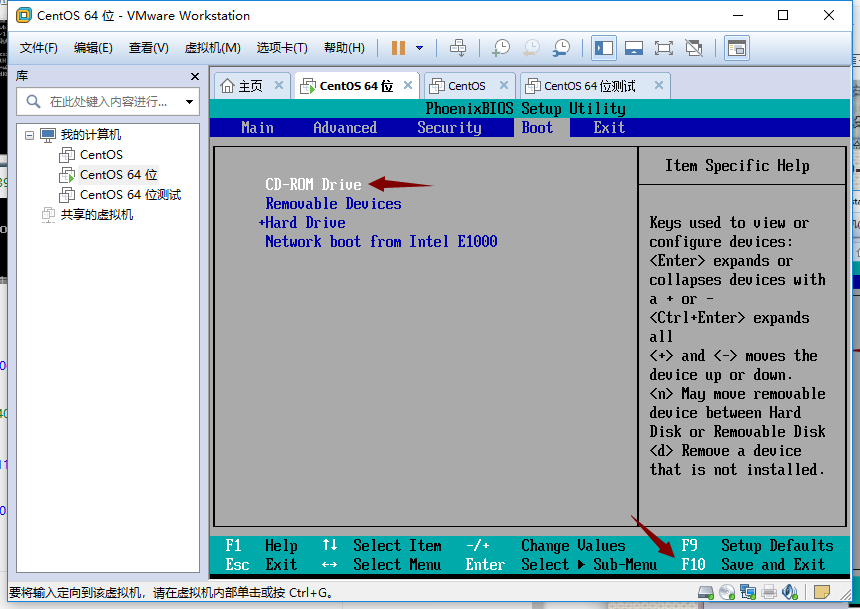860x609 pixels.
Task: Take a snapshot of the virtual machine
Action: [500, 48]
